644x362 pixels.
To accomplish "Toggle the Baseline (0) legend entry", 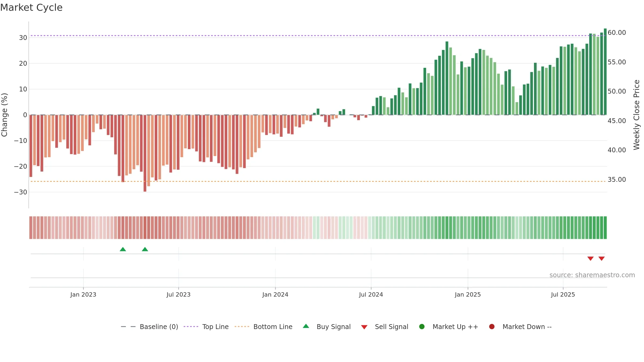I will (x=149, y=327).
